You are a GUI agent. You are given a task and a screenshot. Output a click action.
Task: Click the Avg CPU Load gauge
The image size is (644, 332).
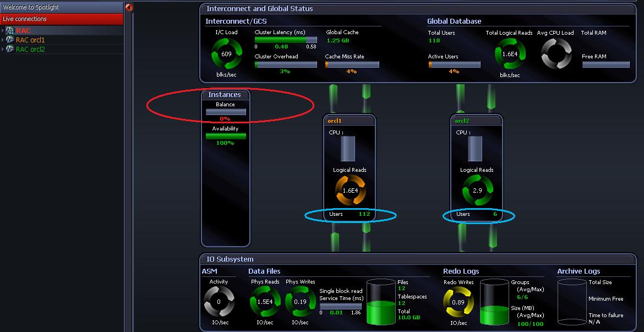coord(555,54)
